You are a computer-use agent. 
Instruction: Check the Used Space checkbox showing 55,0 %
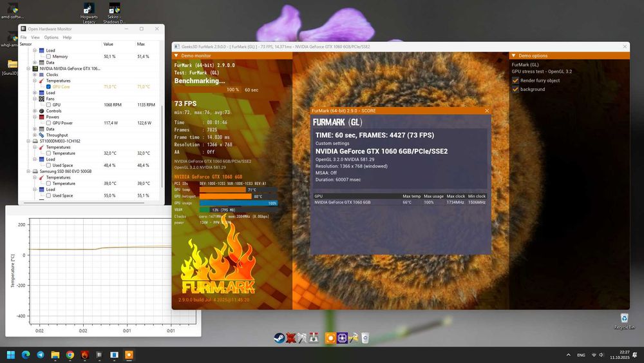[48, 195]
